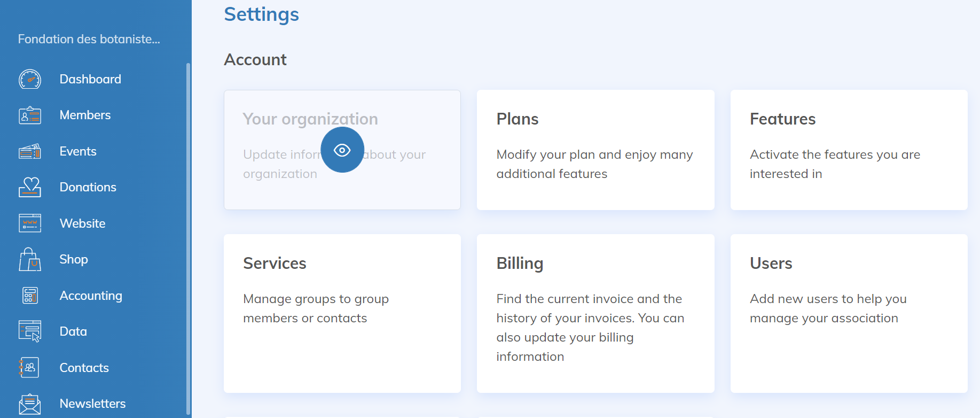
Task: Select the Services settings card
Action: click(342, 313)
